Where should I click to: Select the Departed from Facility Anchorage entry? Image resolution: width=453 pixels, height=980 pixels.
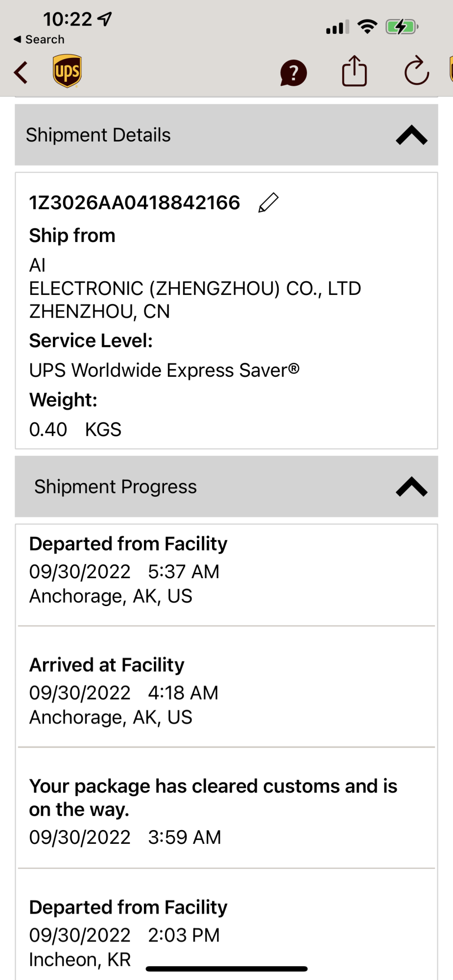pyautogui.click(x=128, y=570)
